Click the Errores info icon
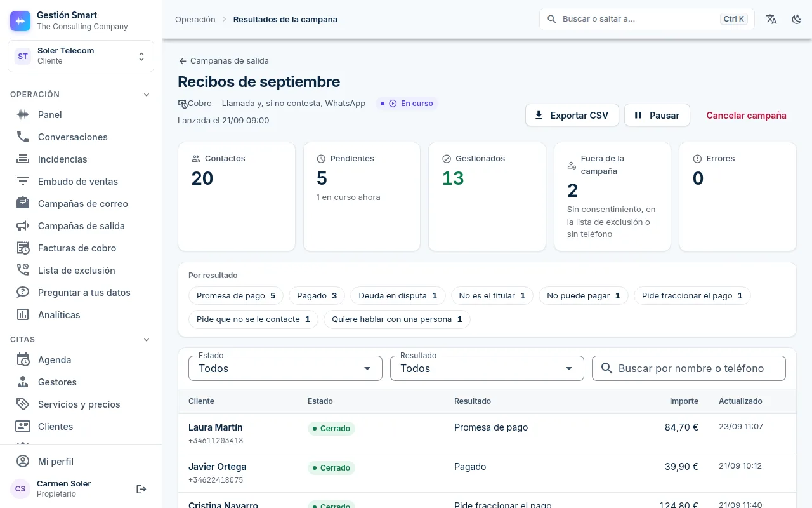This screenshot has width=812, height=508. click(x=698, y=159)
